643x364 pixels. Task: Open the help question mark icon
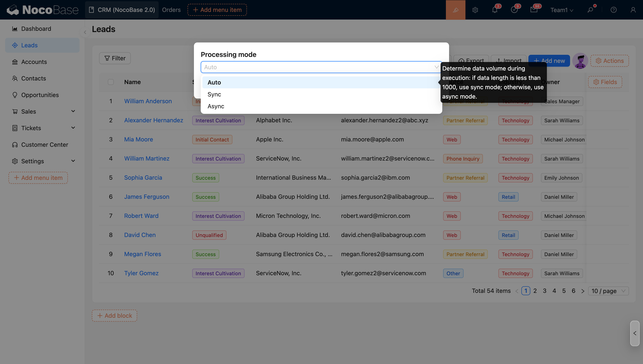pos(613,10)
